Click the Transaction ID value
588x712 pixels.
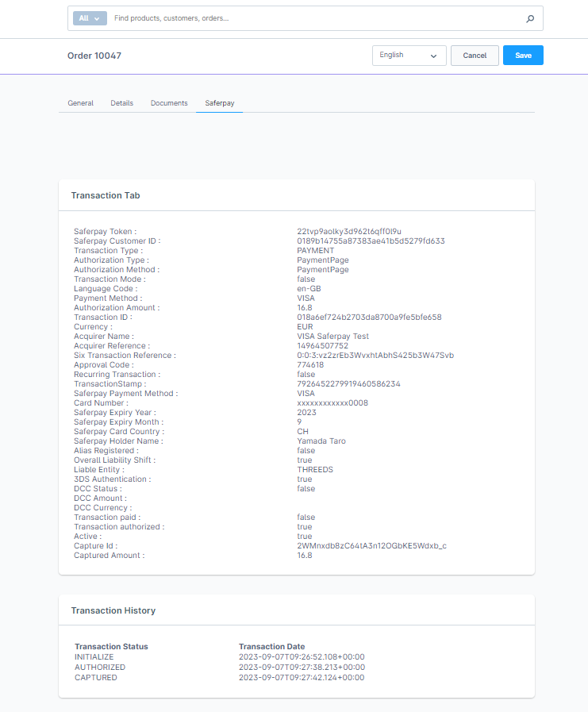pyautogui.click(x=369, y=318)
